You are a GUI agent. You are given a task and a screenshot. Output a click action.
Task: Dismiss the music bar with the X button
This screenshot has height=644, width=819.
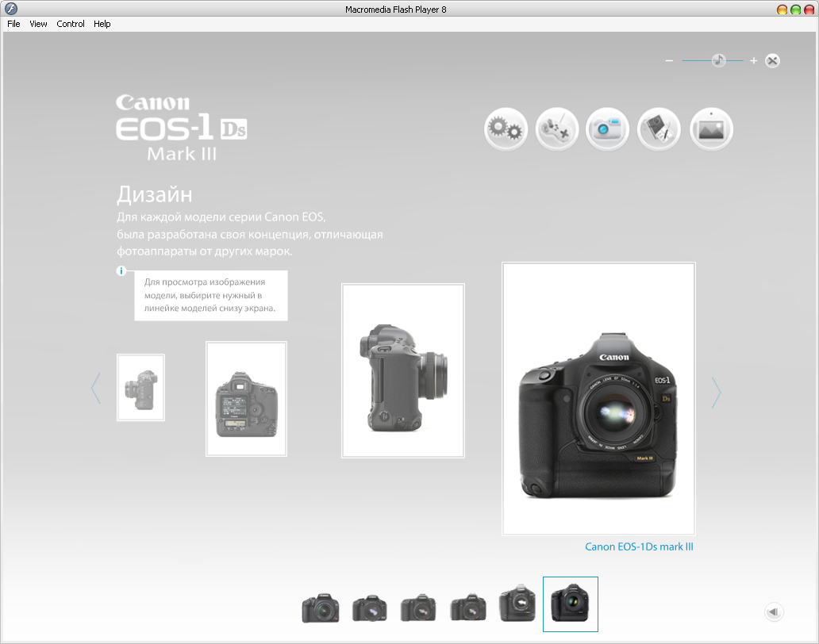[771, 59]
